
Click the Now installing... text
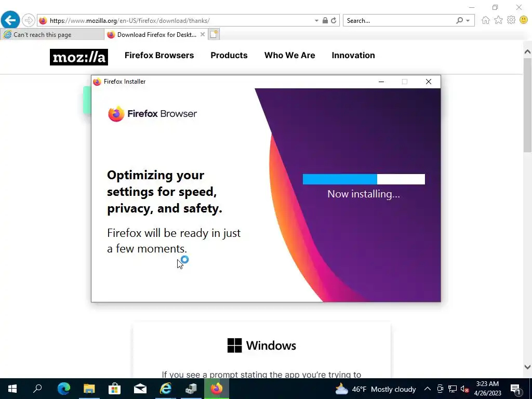(x=364, y=194)
